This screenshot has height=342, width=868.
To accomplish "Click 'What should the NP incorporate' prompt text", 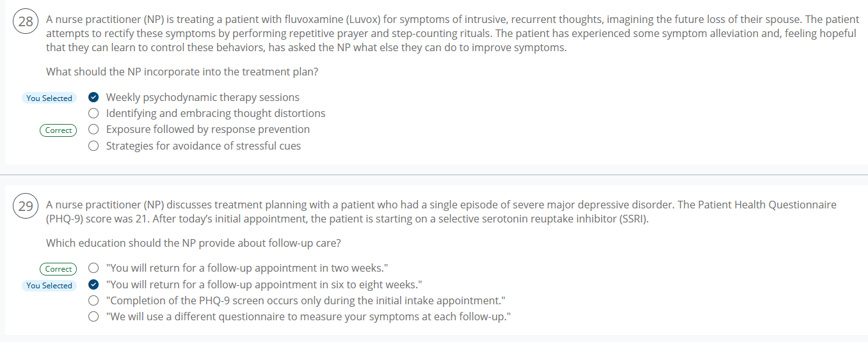I will 182,72.
